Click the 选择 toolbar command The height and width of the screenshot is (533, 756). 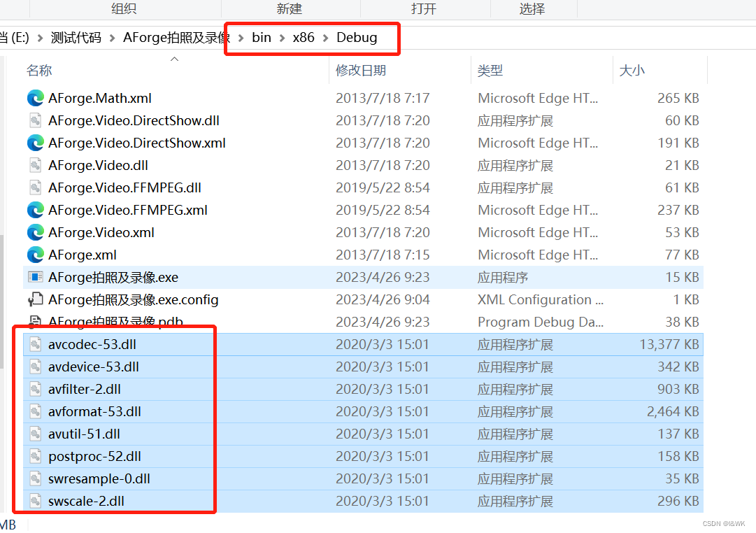coord(534,8)
